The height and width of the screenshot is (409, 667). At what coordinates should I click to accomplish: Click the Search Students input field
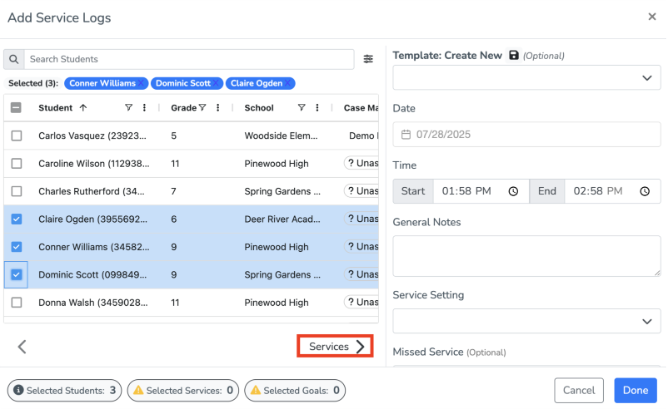(189, 59)
